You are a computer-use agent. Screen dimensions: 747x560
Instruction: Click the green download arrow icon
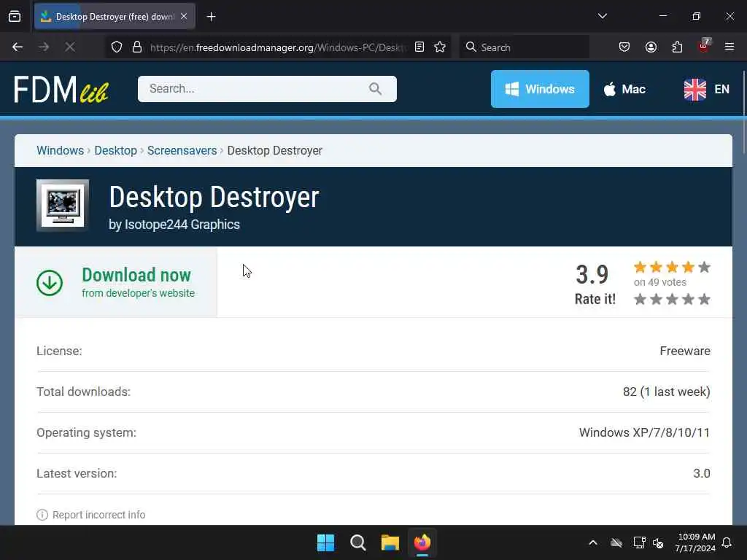tap(50, 283)
